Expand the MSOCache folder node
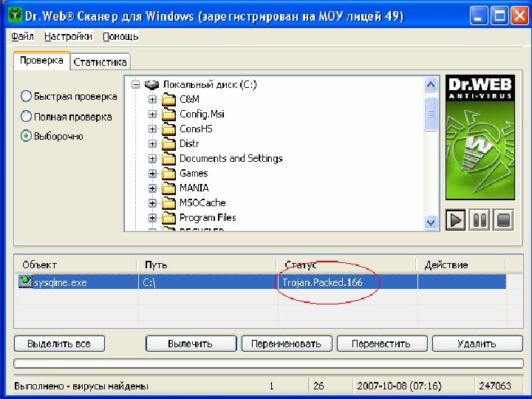The image size is (532, 399). [x=152, y=203]
